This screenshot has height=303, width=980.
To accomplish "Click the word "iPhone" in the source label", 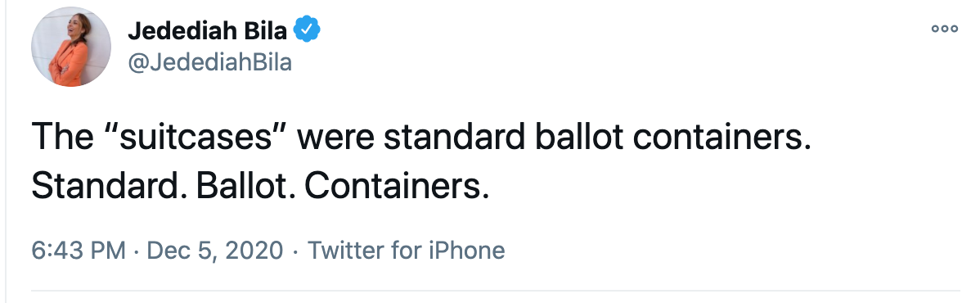I will tap(466, 251).
